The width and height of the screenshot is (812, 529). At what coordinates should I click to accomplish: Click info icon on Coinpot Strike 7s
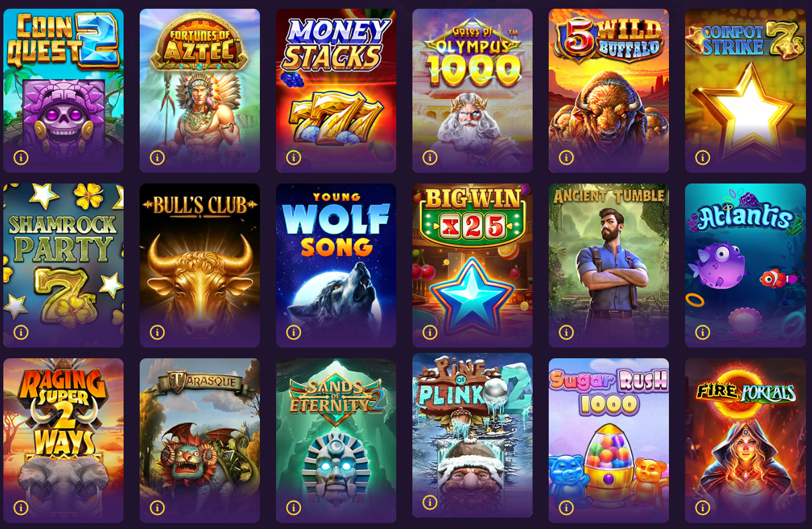703,157
